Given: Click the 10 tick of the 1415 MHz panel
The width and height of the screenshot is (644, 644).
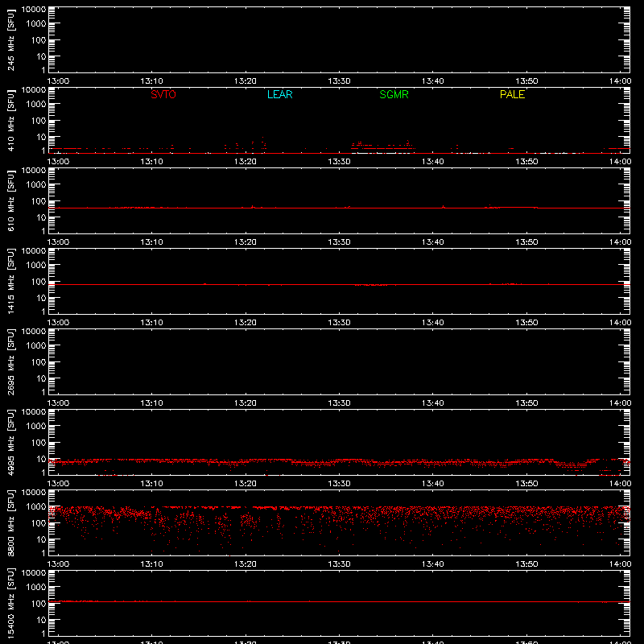Looking at the screenshot, I should [41, 298].
